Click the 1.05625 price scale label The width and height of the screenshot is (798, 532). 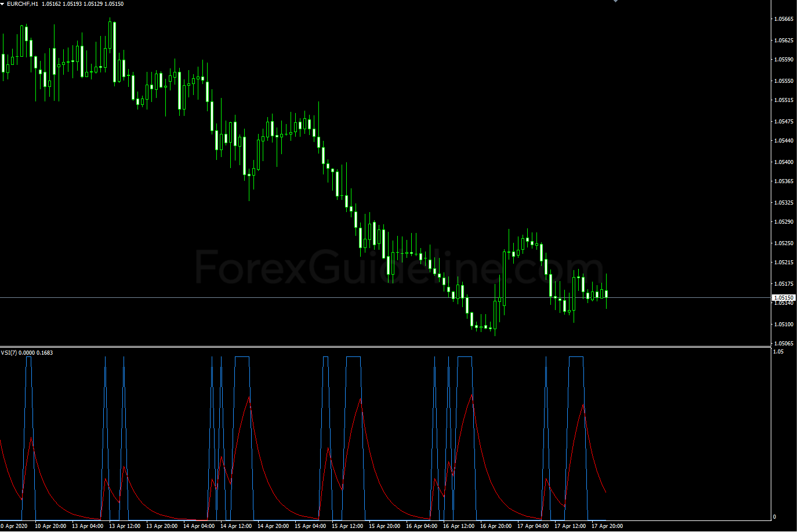tap(784, 41)
